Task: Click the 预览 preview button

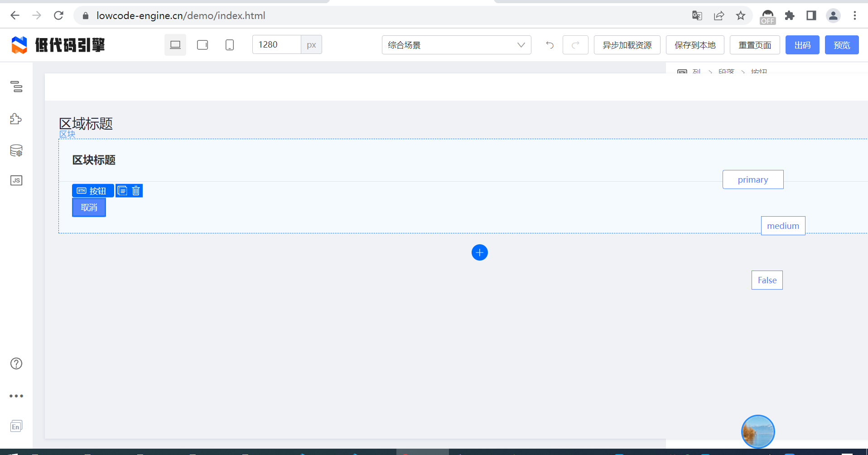Action: tap(841, 45)
